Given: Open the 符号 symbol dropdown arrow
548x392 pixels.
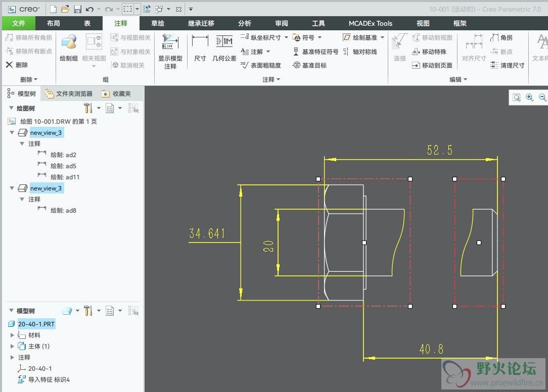Looking at the screenshot, I should coord(319,37).
